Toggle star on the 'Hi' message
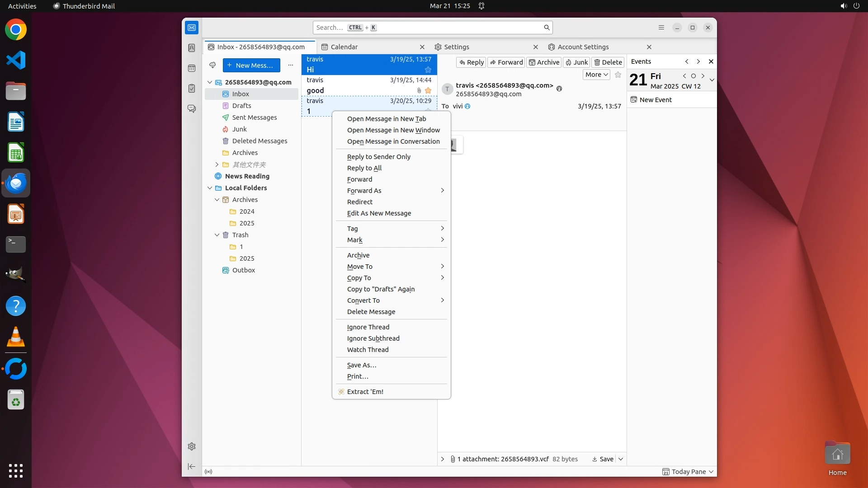Screen dimensions: 868x488 click(x=428, y=70)
